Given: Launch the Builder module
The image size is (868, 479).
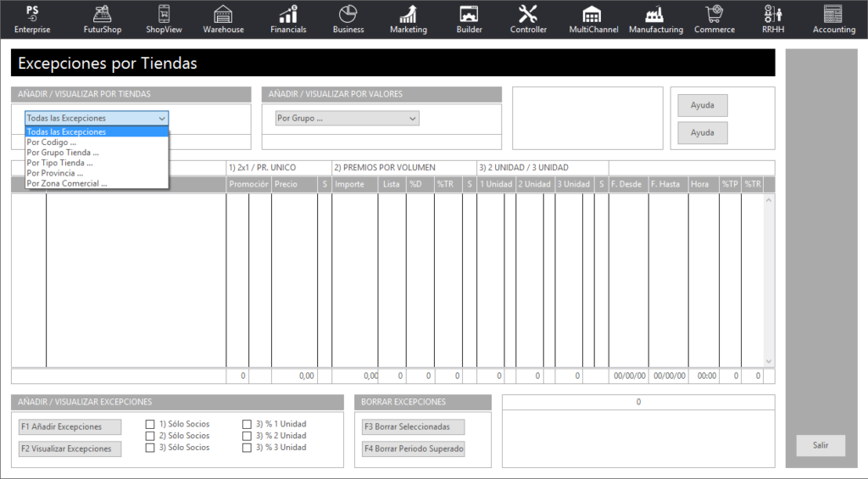Looking at the screenshot, I should click(x=469, y=20).
